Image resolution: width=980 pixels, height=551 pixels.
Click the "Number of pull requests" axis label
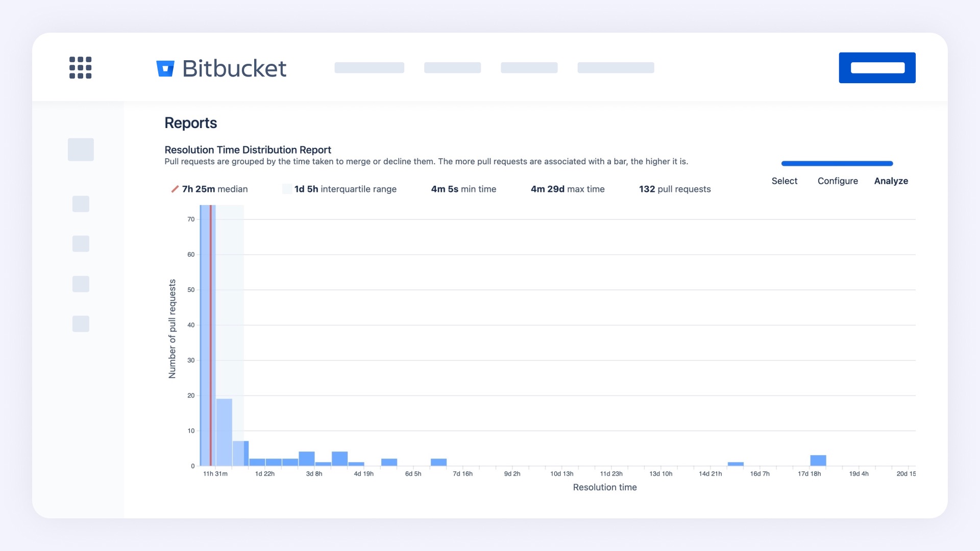172,329
